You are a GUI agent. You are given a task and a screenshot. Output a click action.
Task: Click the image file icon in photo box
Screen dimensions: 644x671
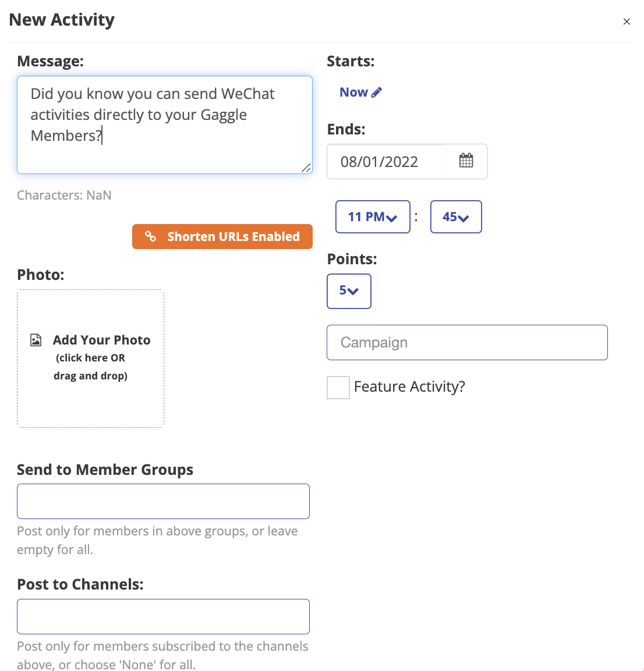36,340
